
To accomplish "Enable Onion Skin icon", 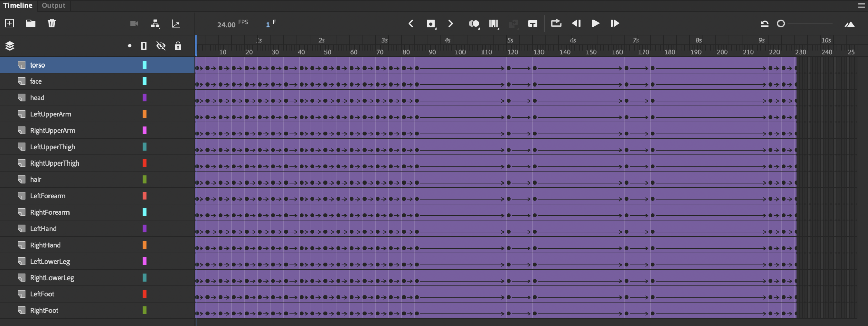I will click(474, 23).
